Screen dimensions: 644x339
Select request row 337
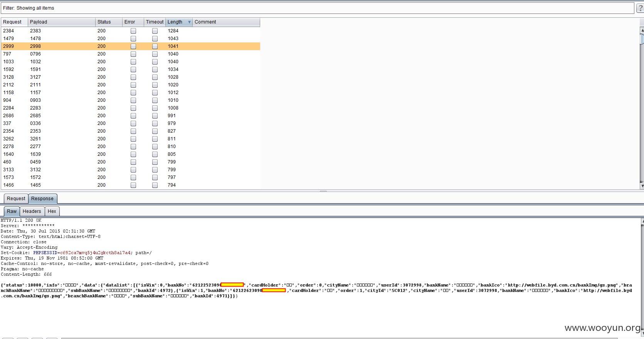tap(130, 123)
